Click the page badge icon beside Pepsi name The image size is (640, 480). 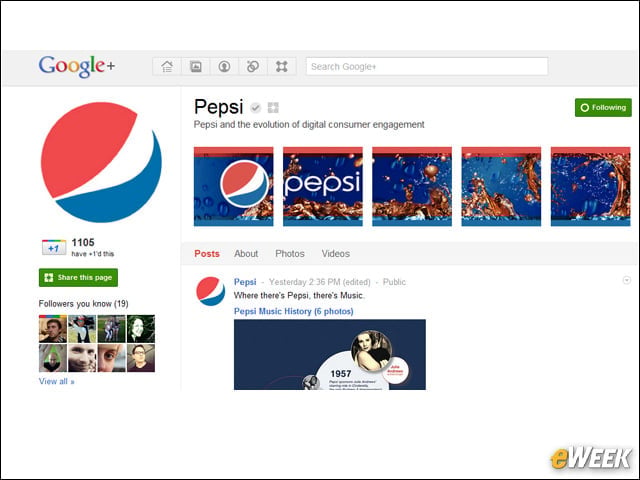(273, 108)
